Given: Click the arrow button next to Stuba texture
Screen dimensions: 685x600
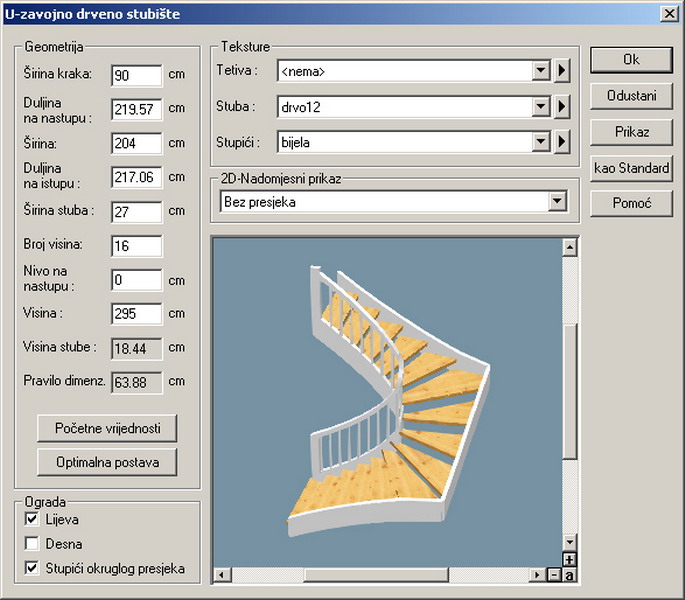Looking at the screenshot, I should point(562,106).
